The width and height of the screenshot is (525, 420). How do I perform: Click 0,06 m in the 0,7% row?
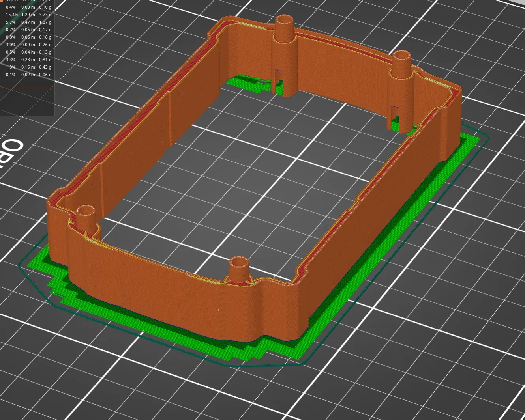click(28, 30)
